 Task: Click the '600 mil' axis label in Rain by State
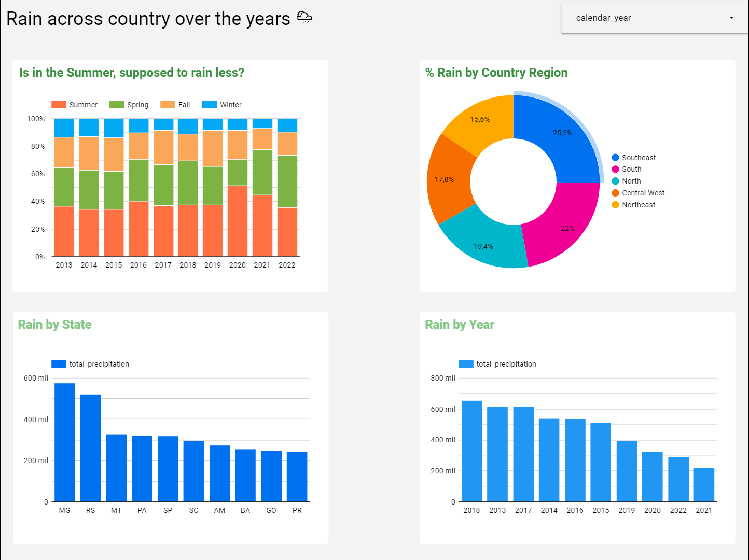(36, 378)
